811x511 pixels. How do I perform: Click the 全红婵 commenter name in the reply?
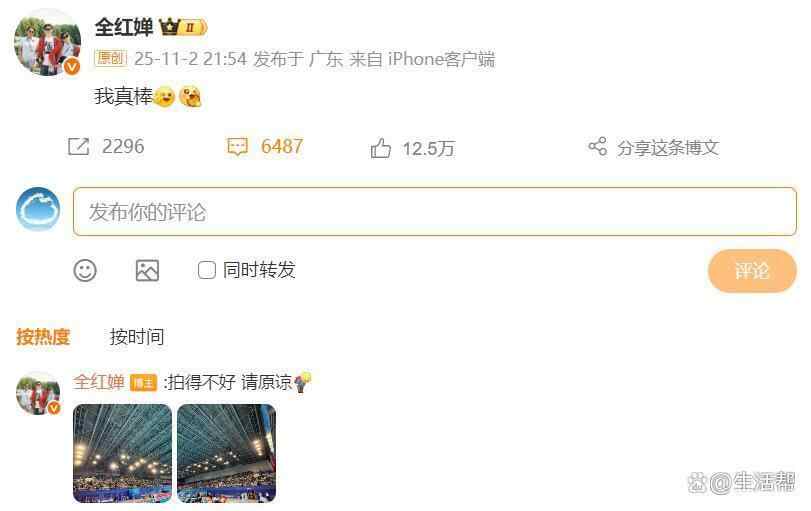click(x=99, y=382)
